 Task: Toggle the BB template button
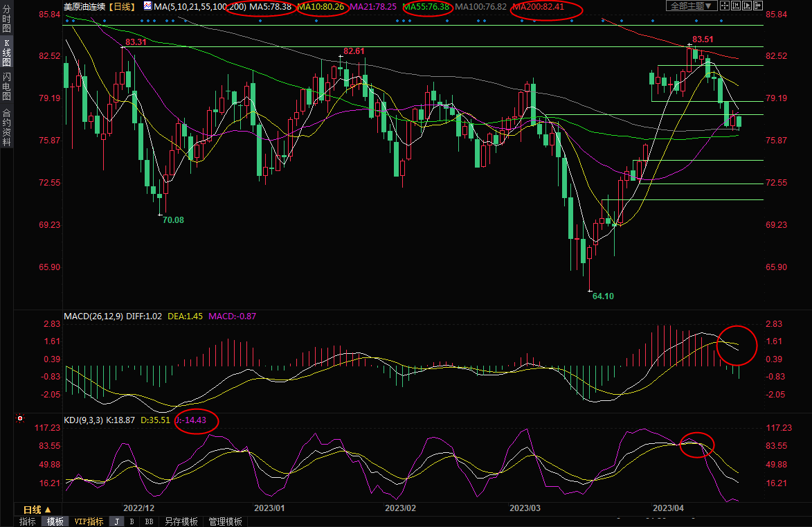(149, 521)
